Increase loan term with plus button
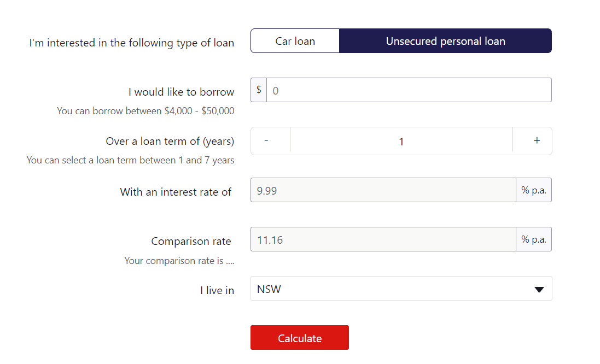The width and height of the screenshot is (600, 364). [537, 141]
